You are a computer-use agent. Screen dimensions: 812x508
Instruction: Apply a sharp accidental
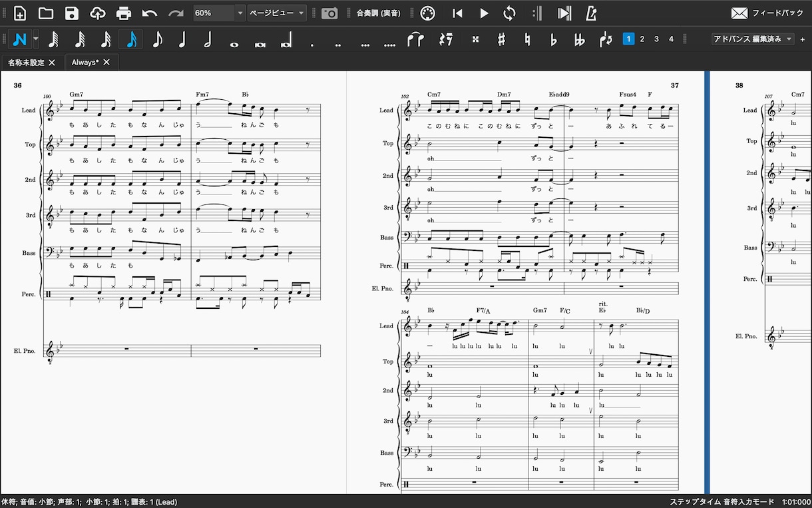[x=502, y=40]
